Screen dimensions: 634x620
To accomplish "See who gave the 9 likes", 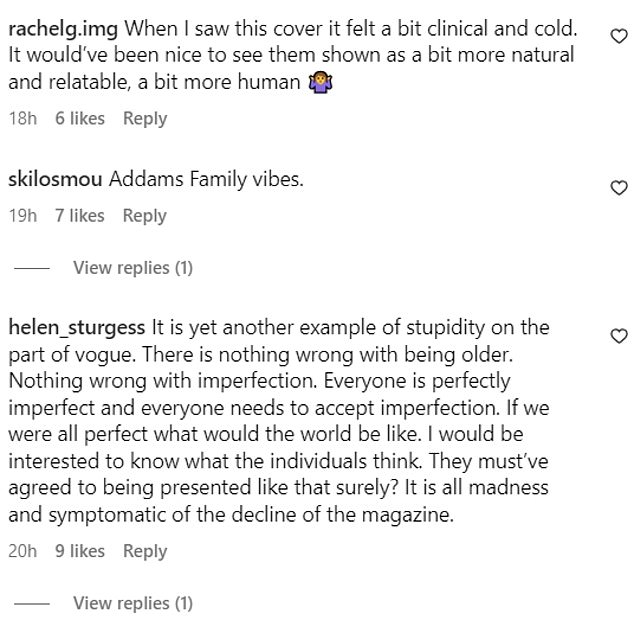I will pyautogui.click(x=80, y=550).
